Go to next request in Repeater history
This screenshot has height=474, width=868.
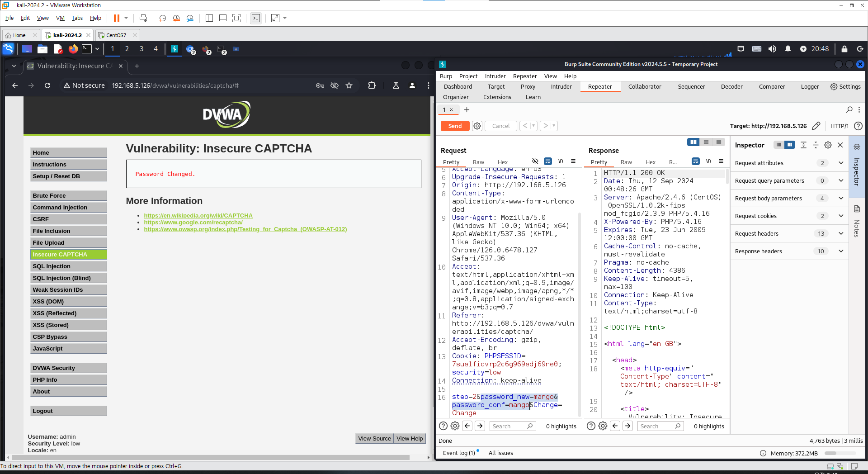coord(545,126)
